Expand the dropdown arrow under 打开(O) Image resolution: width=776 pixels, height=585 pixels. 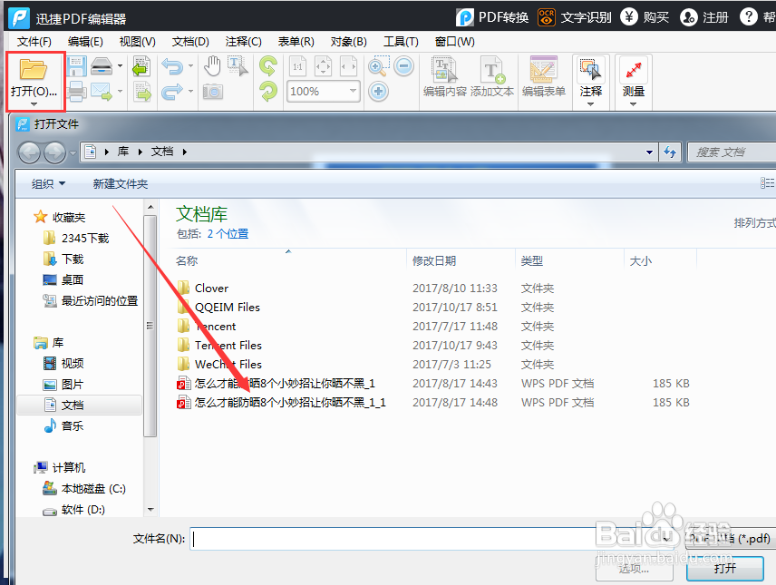click(34, 104)
